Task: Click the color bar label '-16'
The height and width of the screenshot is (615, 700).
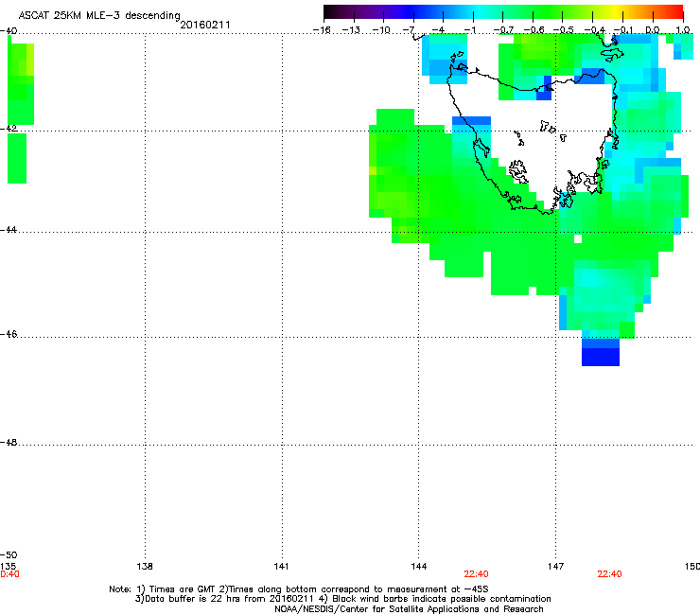Action: tap(322, 30)
